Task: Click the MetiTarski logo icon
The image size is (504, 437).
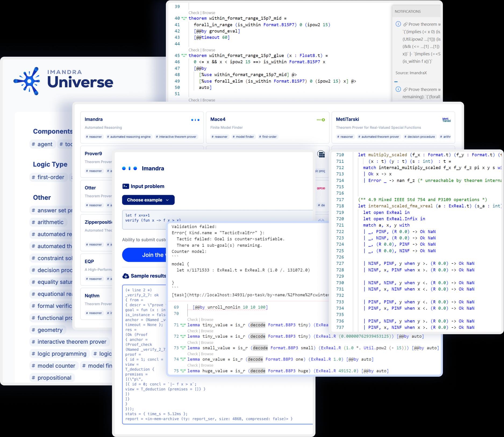Action: [446, 120]
